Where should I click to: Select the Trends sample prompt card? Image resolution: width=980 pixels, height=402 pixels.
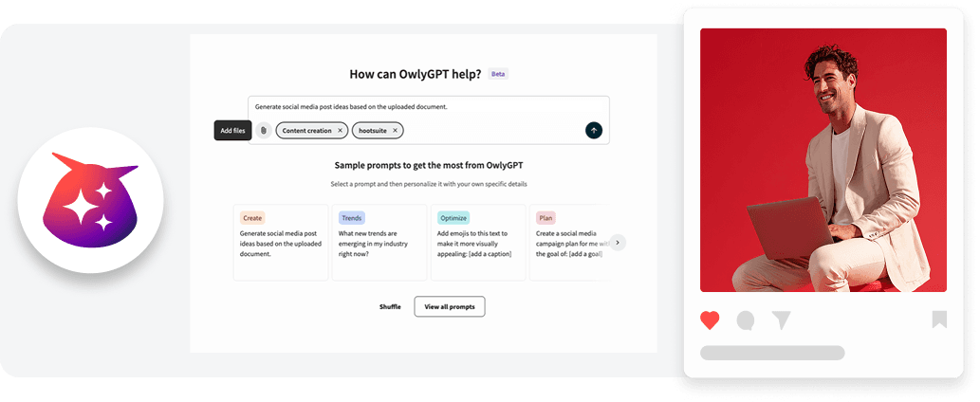pos(379,243)
